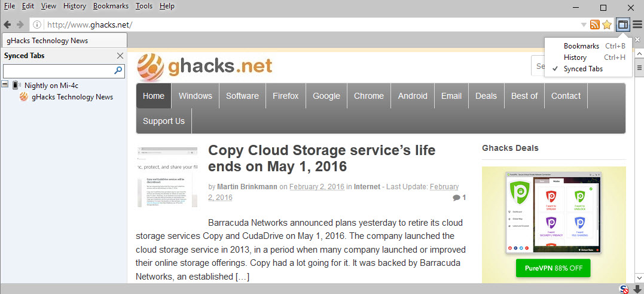Click the PureVPN 88% OFF button
The width and height of the screenshot is (644, 294).
(x=553, y=268)
